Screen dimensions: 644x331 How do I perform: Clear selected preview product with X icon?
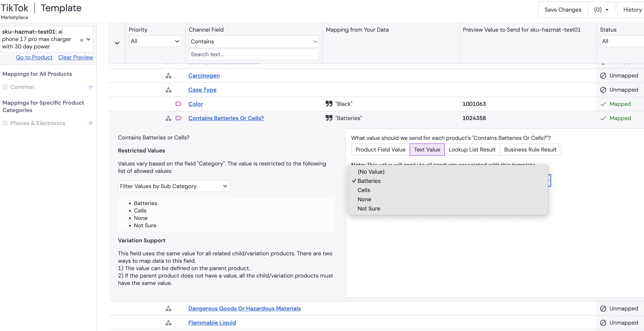point(82,40)
